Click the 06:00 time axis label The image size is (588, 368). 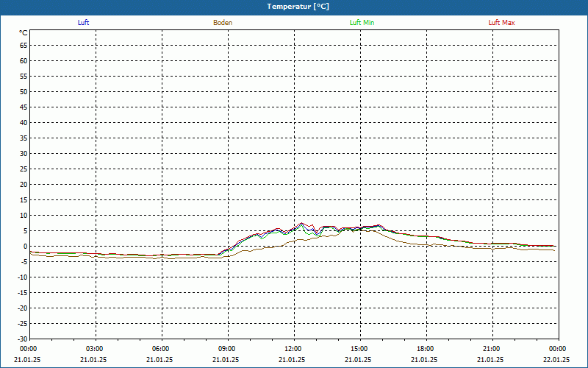click(x=160, y=349)
